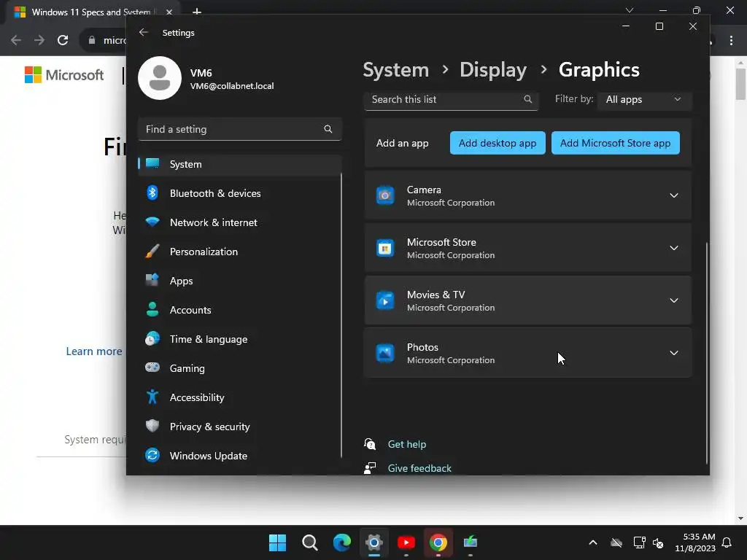Click the Movies & TV app icon

coord(385,300)
